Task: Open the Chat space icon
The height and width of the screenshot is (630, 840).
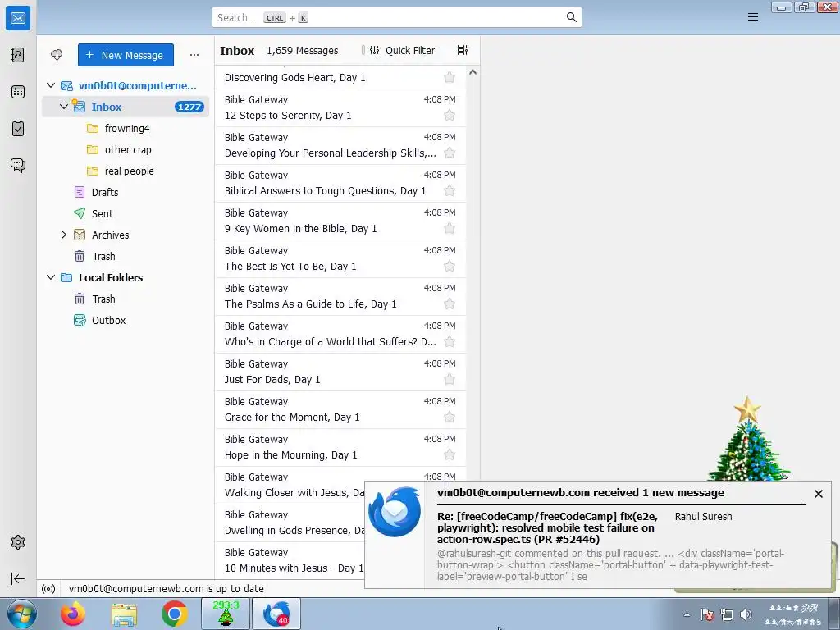Action: [18, 165]
